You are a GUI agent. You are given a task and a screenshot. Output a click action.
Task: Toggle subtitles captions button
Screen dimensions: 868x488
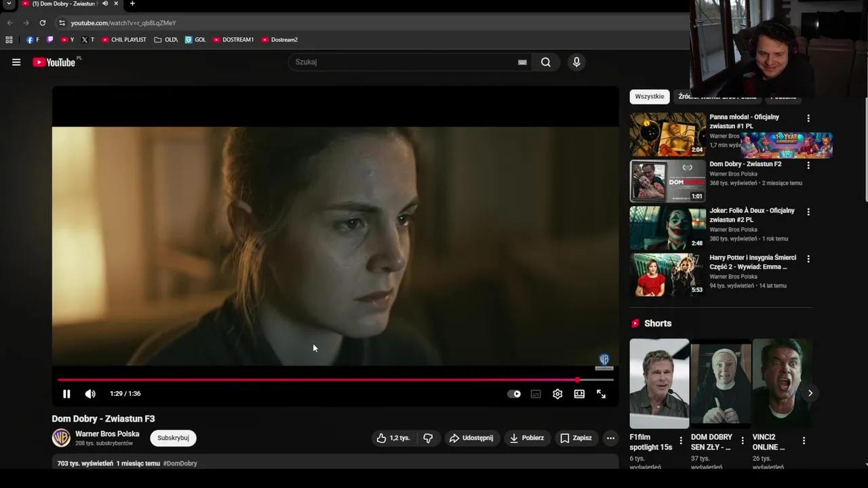point(536,394)
